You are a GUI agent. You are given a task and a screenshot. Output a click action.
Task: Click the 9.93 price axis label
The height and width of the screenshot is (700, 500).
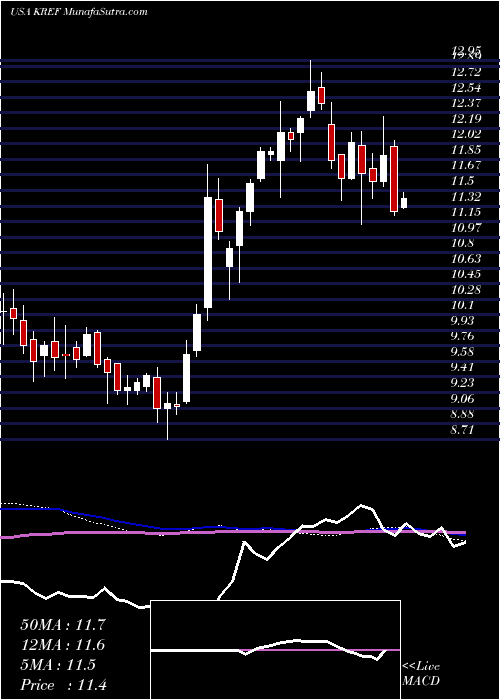coord(464,321)
